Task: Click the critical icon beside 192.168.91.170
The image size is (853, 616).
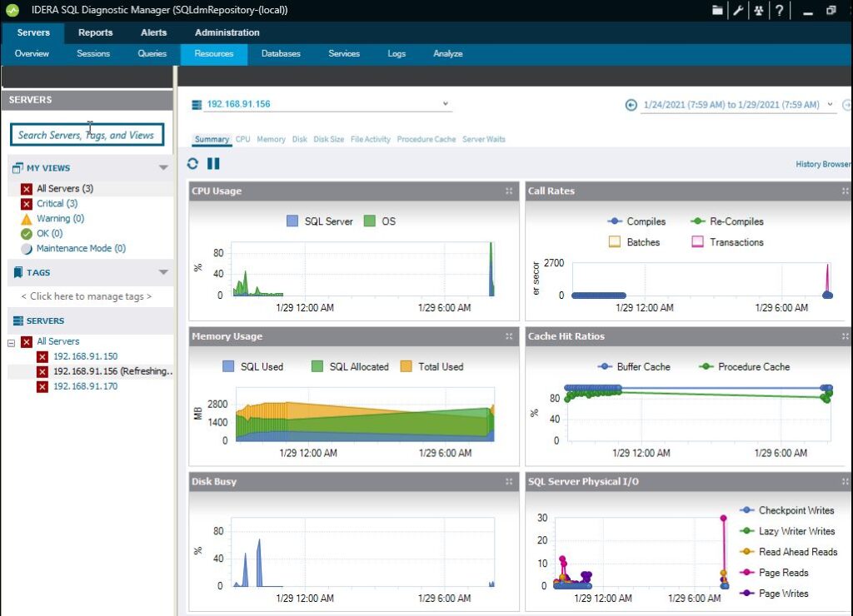Action: point(42,386)
